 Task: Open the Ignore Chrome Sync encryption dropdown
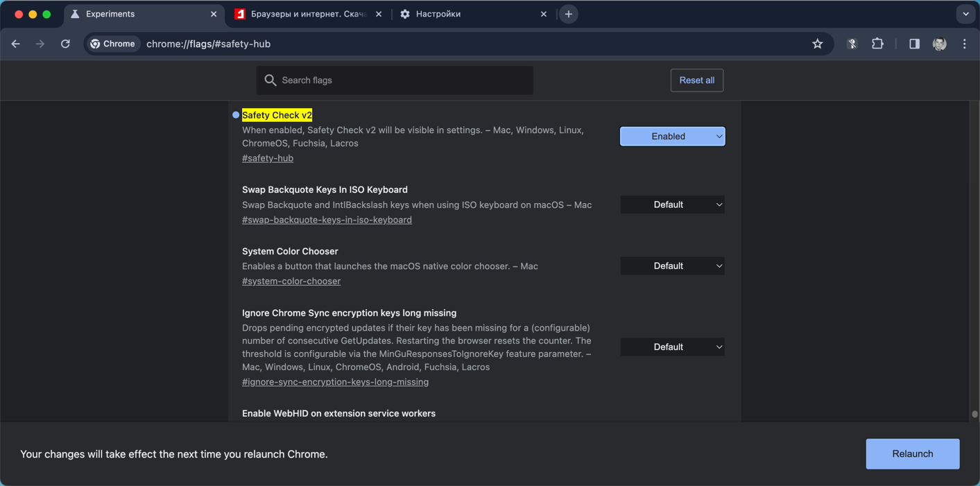click(x=672, y=347)
